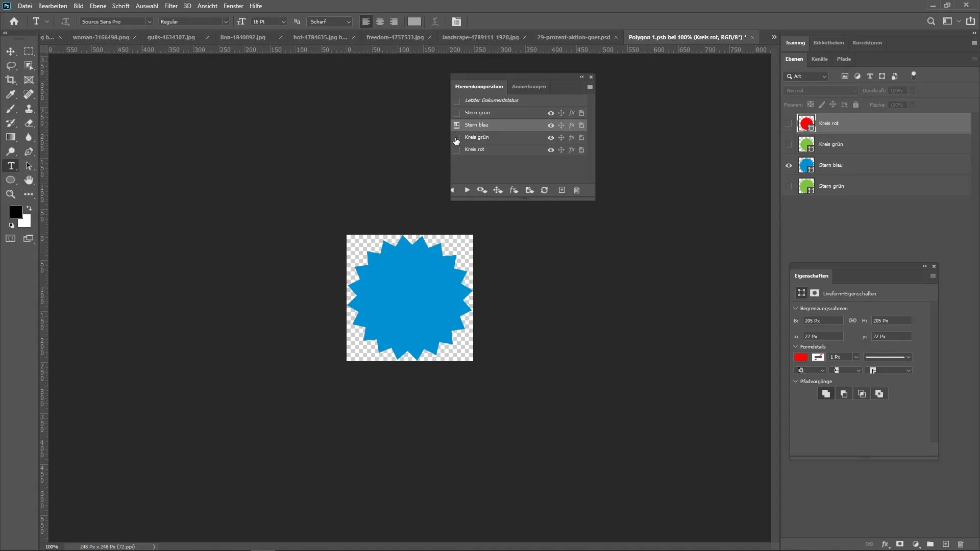Switch to the Kanäle tab
This screenshot has height=551, width=980.
[x=819, y=59]
